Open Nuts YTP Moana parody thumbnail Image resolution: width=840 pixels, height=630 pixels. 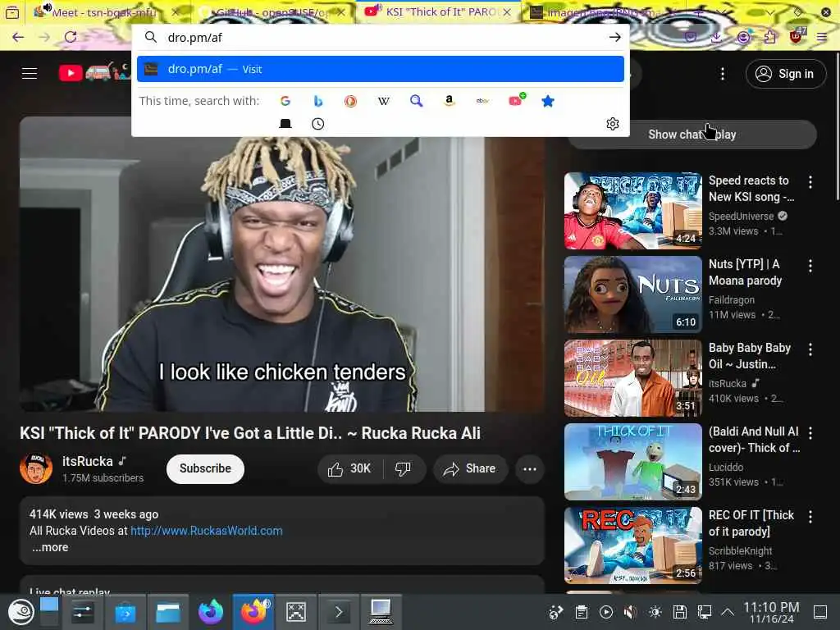click(632, 294)
